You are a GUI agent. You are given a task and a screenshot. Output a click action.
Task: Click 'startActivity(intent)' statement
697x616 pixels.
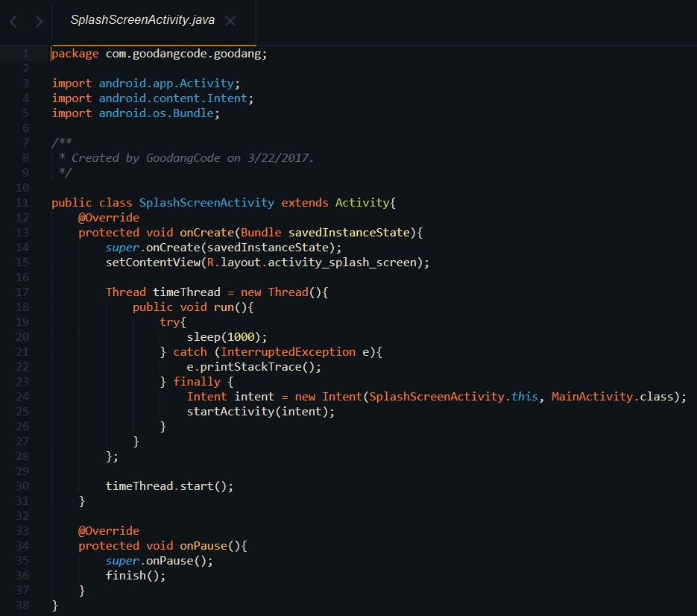point(260,412)
